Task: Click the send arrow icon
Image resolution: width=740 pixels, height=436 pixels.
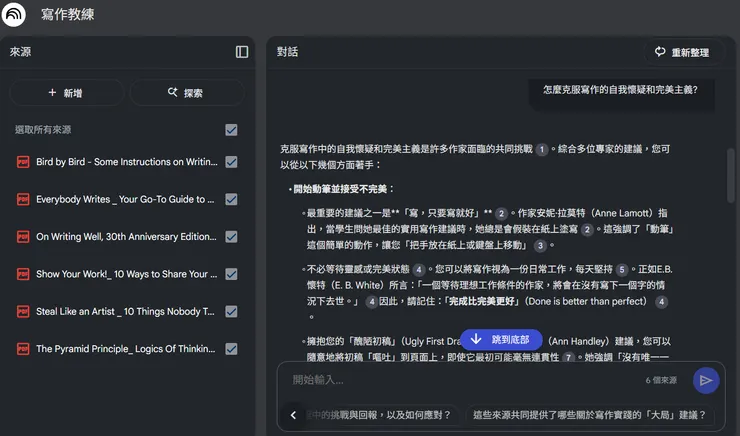Action: [706, 380]
